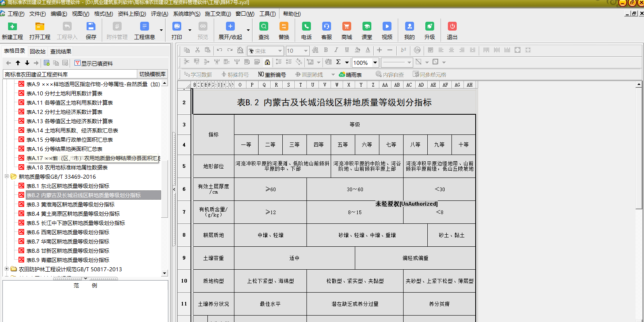Click the 电话 phone icon
This screenshot has width=644, height=322.
pos(306,27)
